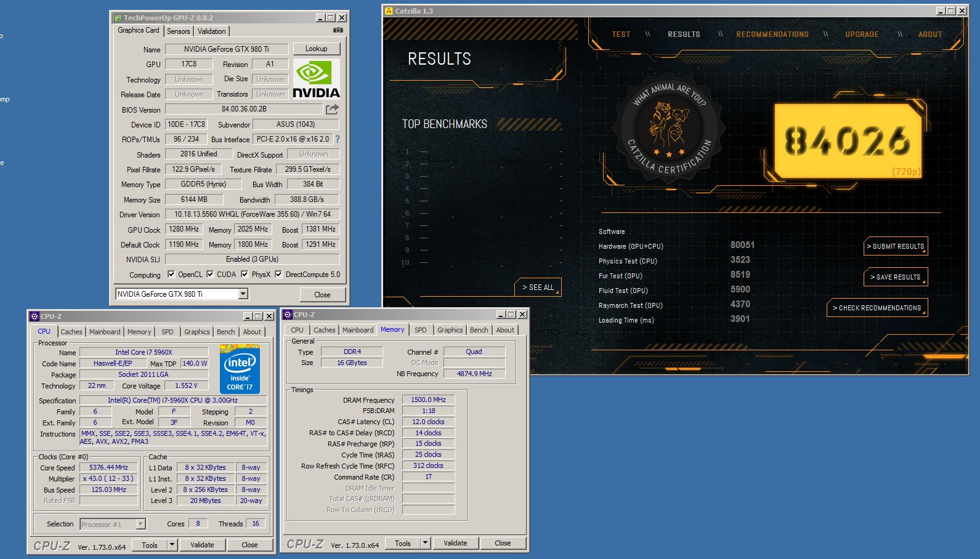Click the Intel Core i7 logo
This screenshot has height=559, width=980.
[x=240, y=369]
